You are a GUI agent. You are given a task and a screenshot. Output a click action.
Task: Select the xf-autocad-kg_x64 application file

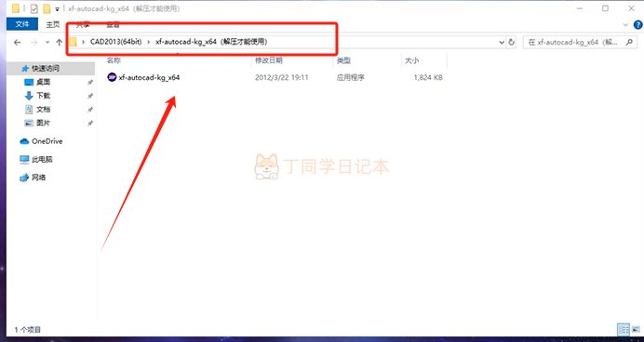click(149, 77)
